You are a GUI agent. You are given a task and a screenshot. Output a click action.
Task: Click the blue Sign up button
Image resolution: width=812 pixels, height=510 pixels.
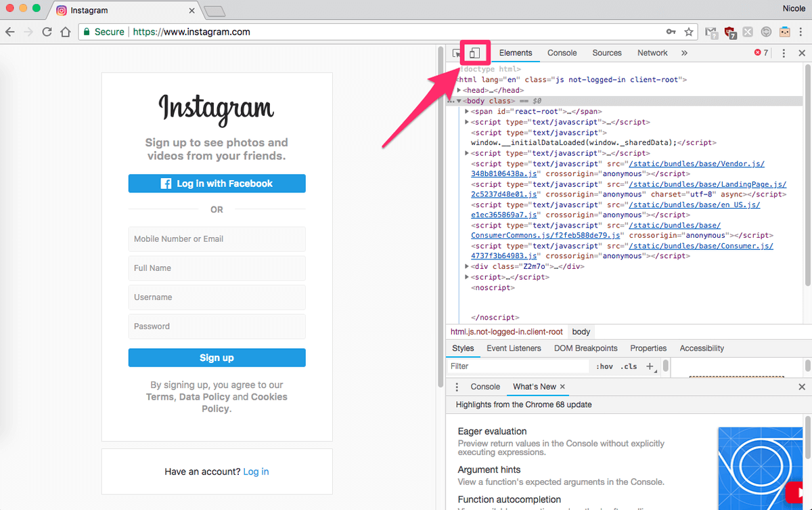[x=217, y=358]
